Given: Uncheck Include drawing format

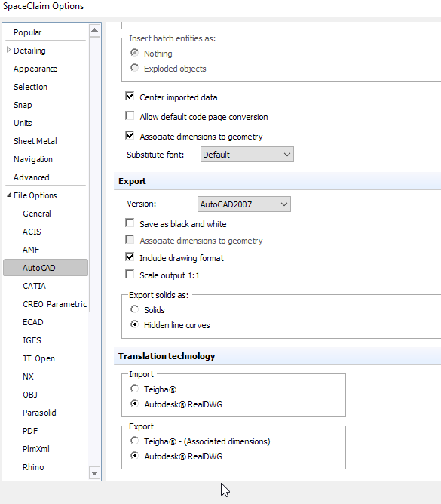Looking at the screenshot, I should (x=130, y=257).
